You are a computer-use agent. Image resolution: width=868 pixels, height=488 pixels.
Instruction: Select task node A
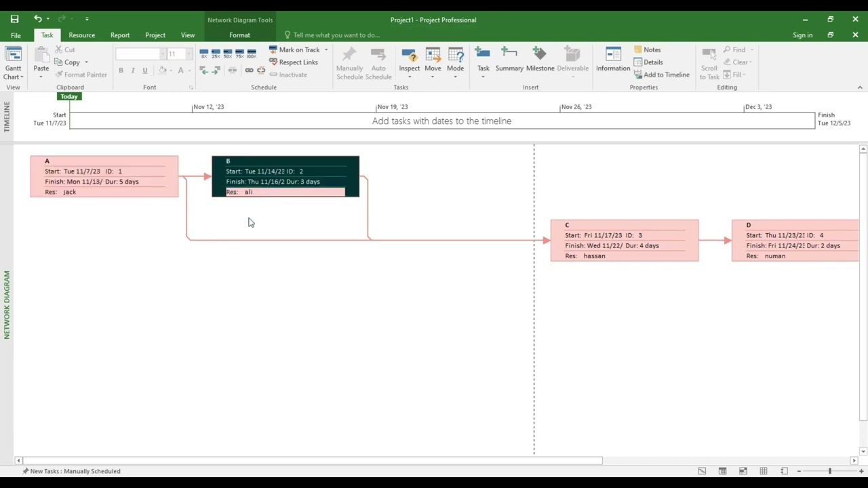tap(104, 176)
